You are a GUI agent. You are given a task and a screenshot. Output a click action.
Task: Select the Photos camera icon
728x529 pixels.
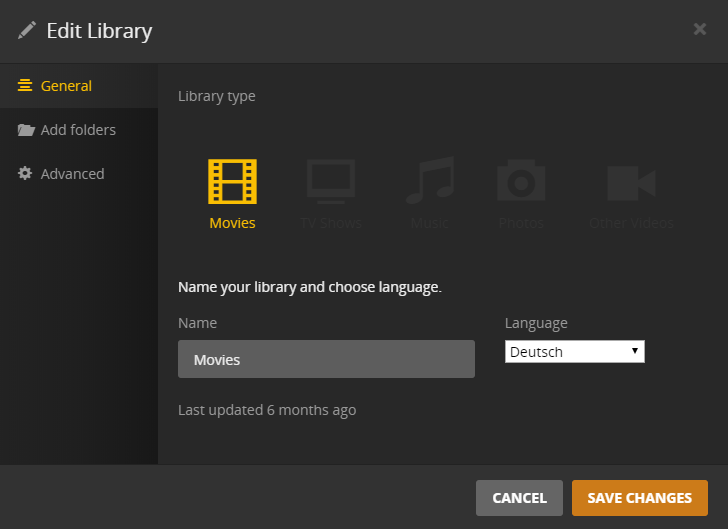pos(521,182)
